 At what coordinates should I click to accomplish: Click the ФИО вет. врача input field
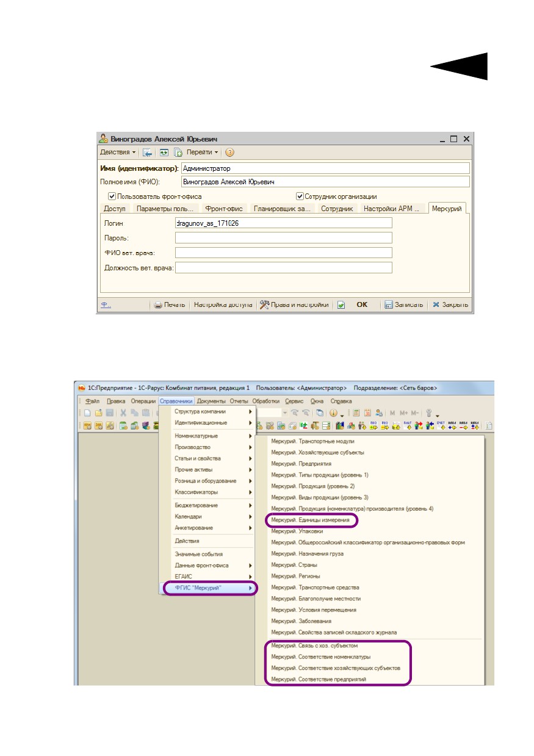coord(283,253)
